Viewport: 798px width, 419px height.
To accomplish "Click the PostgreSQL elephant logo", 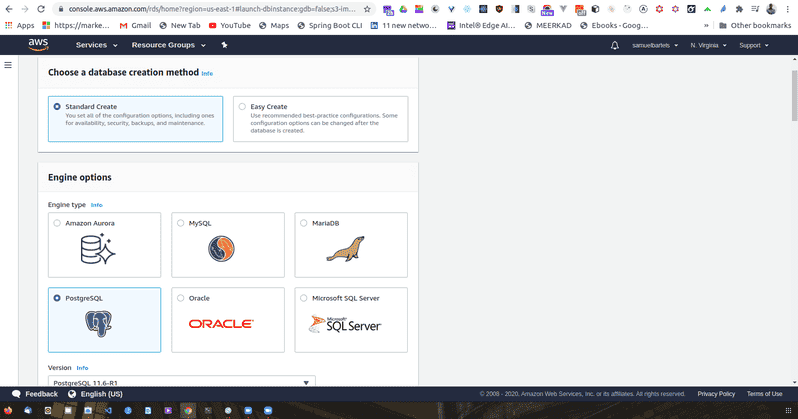I will click(x=98, y=324).
